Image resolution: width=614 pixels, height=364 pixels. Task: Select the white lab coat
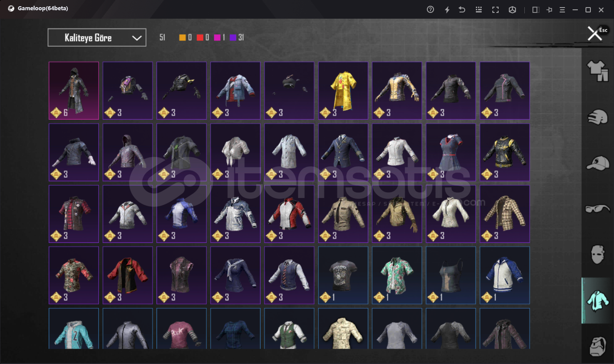[x=289, y=152]
